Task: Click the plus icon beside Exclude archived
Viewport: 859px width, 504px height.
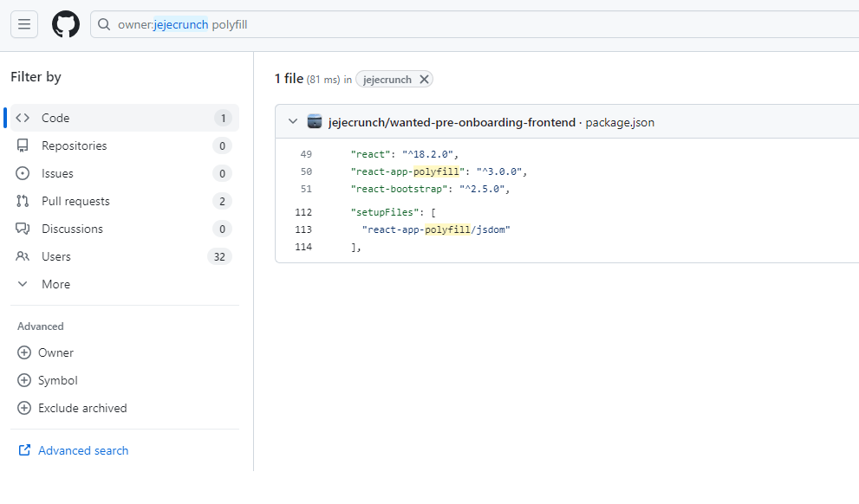Action: 24,408
